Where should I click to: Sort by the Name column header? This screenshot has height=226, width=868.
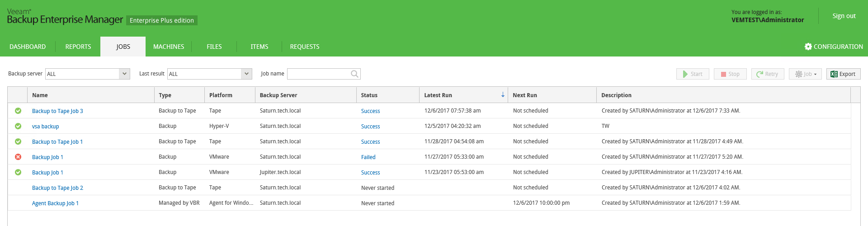click(91, 95)
